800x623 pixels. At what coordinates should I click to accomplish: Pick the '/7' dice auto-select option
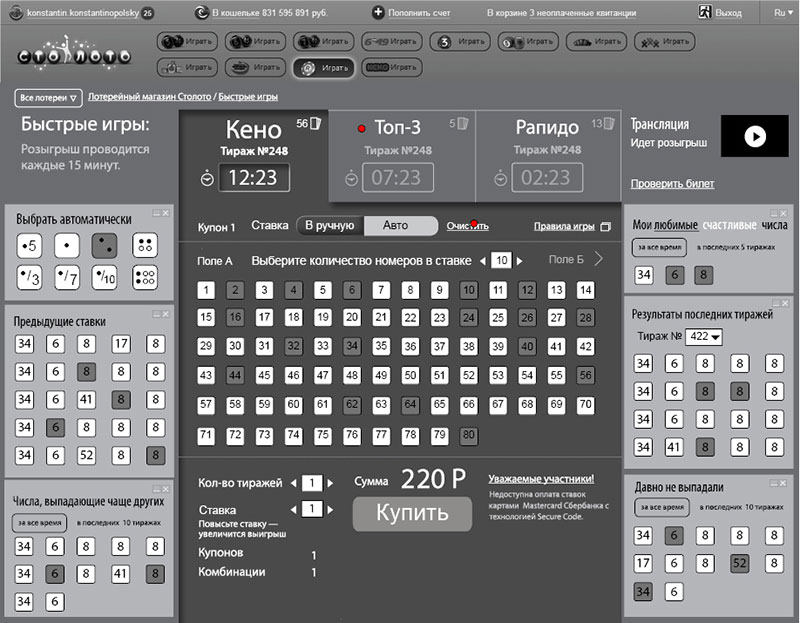[x=67, y=277]
